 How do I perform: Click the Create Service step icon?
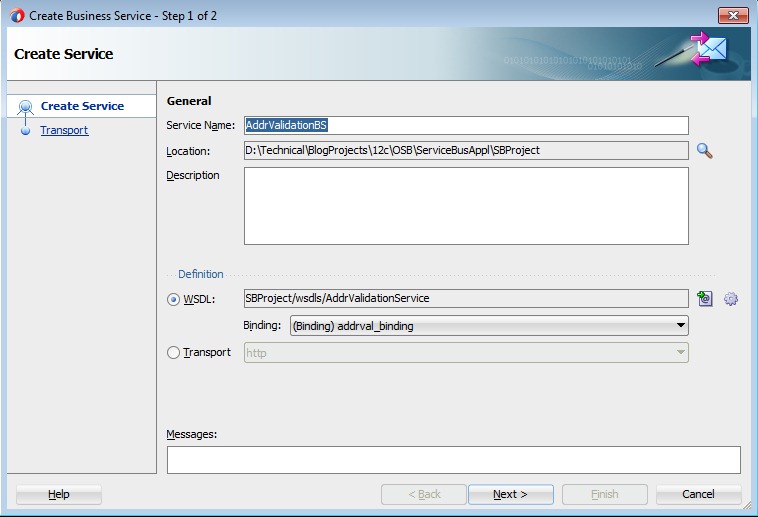point(25,107)
